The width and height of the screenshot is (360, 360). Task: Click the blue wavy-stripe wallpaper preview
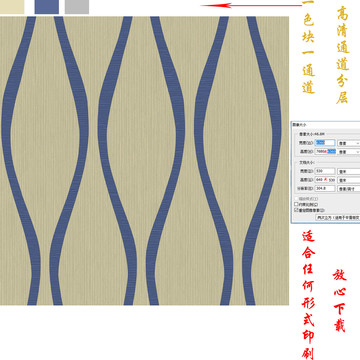144,161
